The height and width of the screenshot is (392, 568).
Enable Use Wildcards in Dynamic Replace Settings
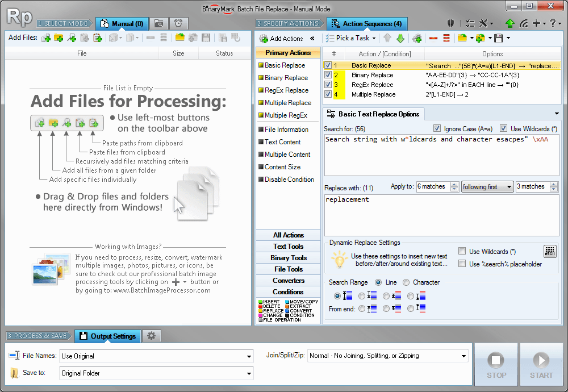(462, 251)
